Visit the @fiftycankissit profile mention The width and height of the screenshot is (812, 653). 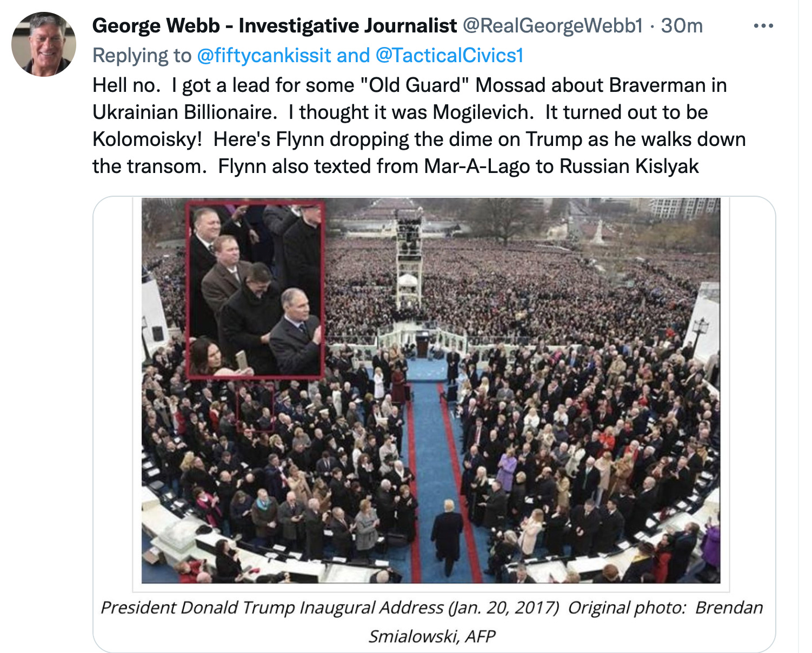pos(264,55)
